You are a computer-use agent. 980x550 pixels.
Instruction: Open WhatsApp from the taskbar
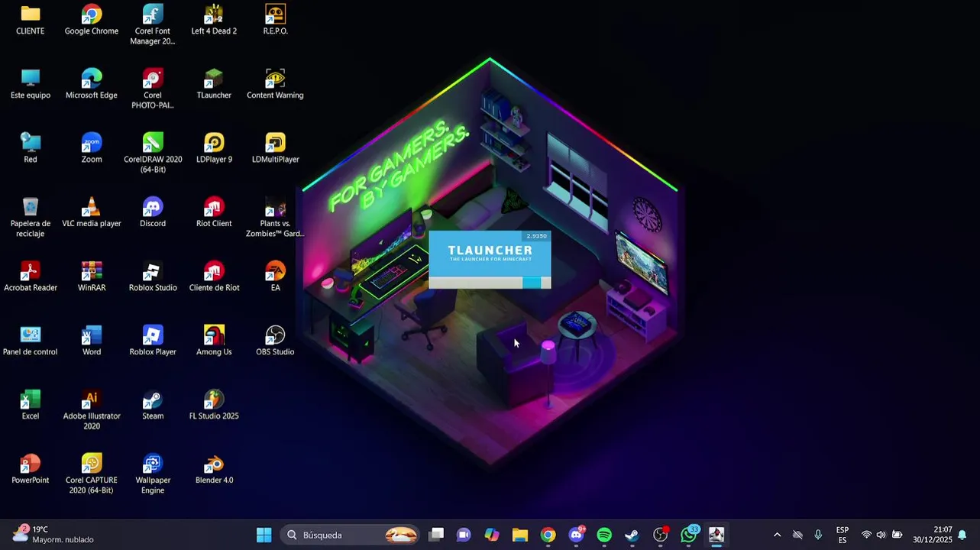(x=689, y=535)
